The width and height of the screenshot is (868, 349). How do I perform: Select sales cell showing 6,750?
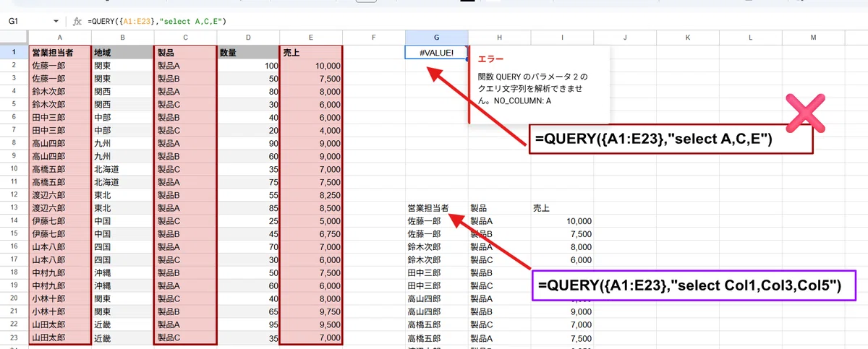pos(311,234)
